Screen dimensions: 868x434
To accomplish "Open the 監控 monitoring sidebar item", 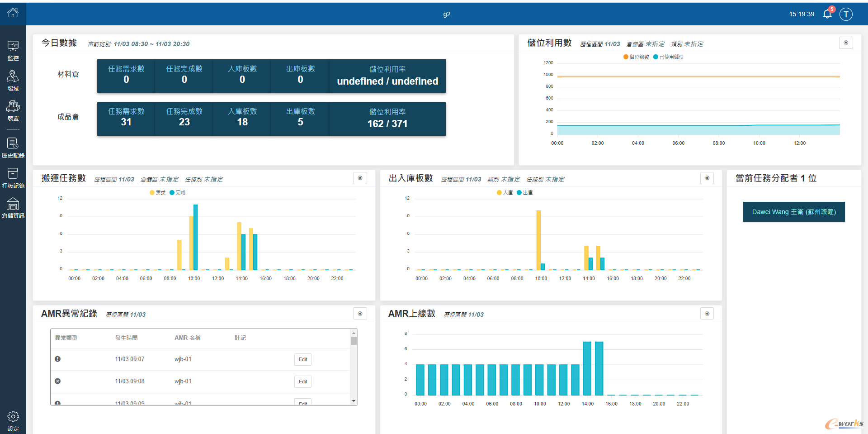I will point(13,51).
